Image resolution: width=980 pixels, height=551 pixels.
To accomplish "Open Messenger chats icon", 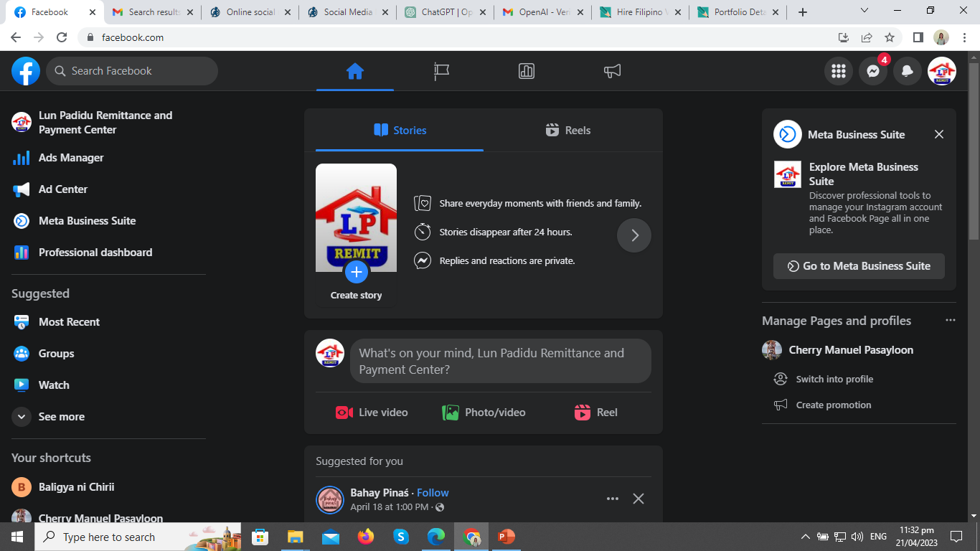I will coord(873,71).
